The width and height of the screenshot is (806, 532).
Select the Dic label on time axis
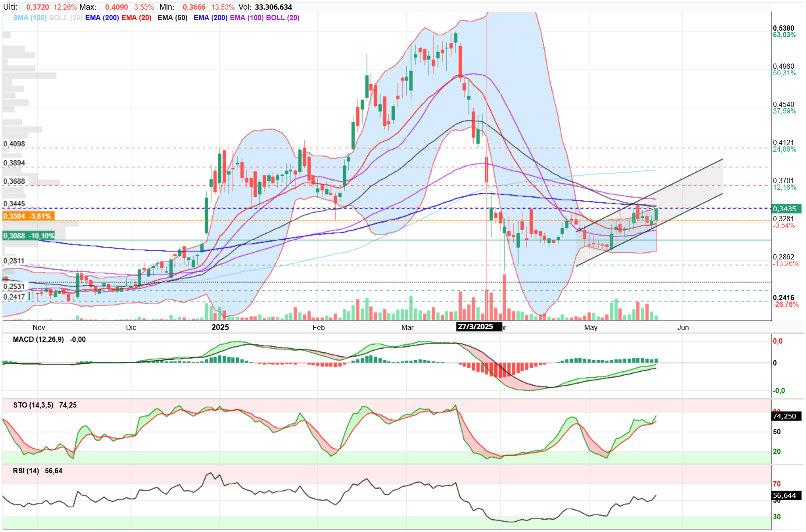click(131, 327)
